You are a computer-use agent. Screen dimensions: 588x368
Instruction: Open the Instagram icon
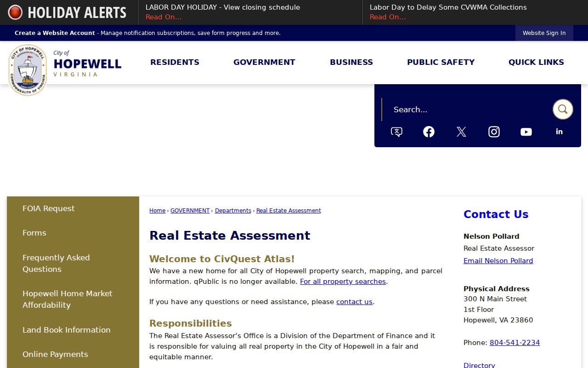pos(494,132)
